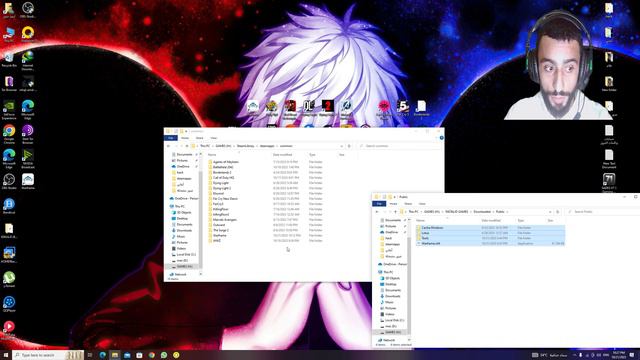Image resolution: width=640 pixels, height=360 pixels.
Task: Select the Dying Light 2 folder
Action: click(x=222, y=188)
